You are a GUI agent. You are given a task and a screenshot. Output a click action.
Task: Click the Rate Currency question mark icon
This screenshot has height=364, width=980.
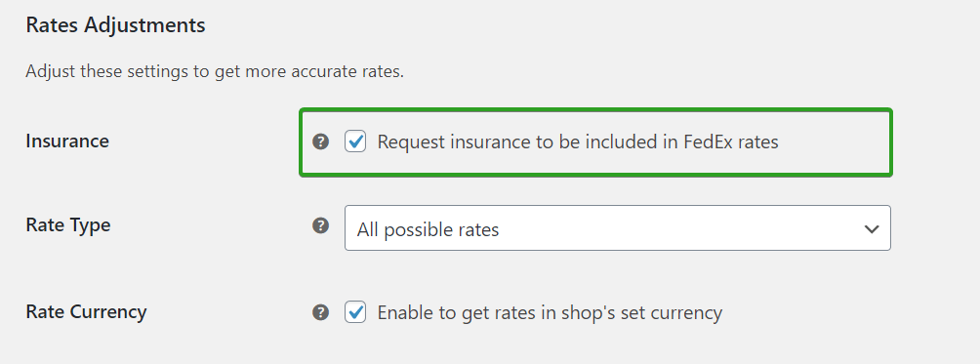pos(320,312)
